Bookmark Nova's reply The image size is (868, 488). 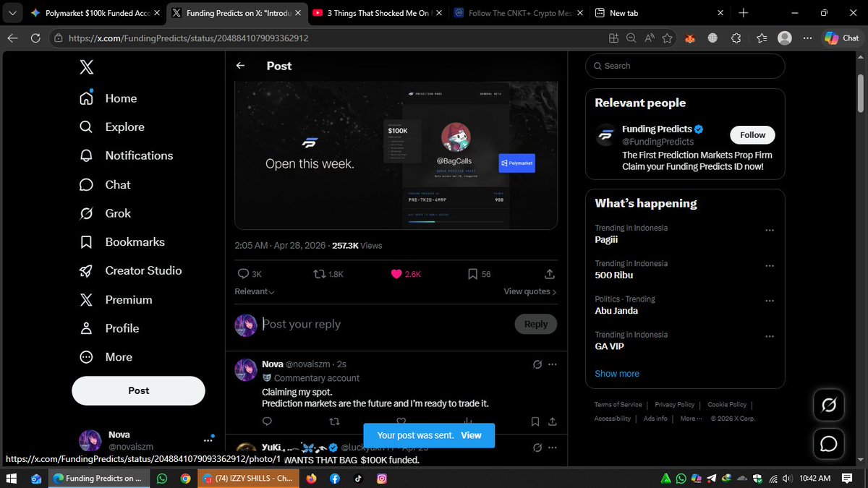click(535, 421)
